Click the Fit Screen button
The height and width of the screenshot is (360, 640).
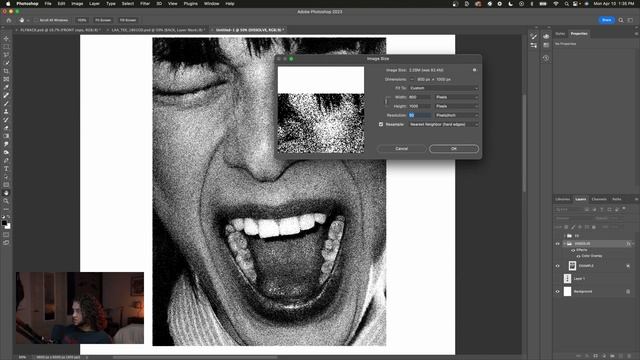[x=103, y=20]
